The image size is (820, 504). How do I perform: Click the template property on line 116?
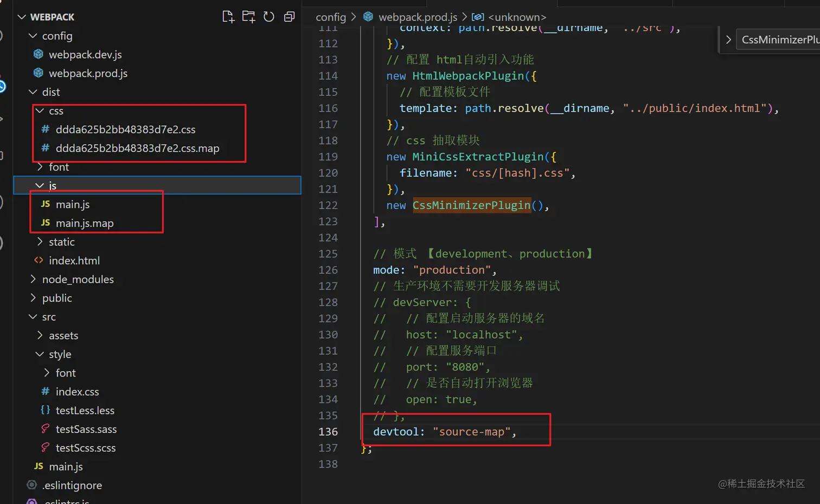click(425, 108)
